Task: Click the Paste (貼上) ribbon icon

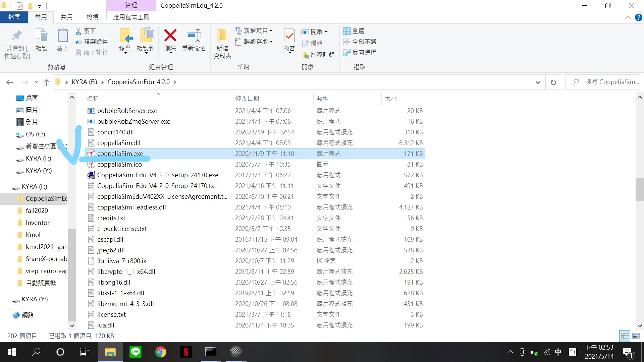Action: tap(62, 40)
